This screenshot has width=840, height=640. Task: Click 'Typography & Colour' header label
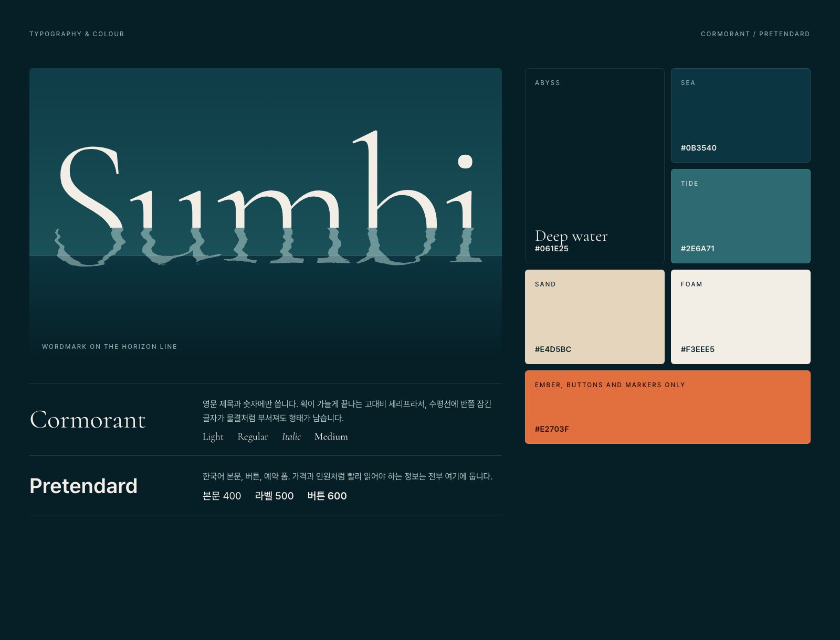coord(77,34)
